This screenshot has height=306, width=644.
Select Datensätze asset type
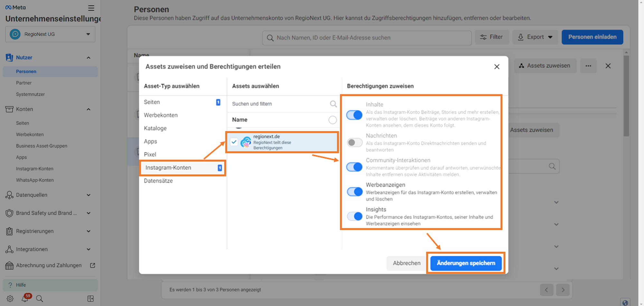(x=183, y=181)
